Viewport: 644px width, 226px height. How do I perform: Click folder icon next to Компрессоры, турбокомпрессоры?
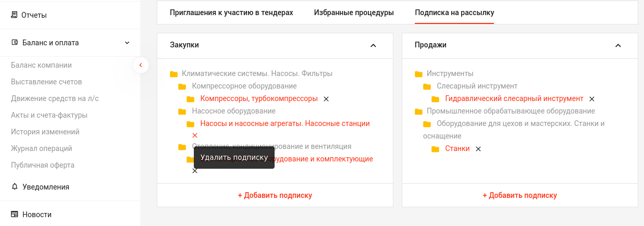click(x=190, y=99)
